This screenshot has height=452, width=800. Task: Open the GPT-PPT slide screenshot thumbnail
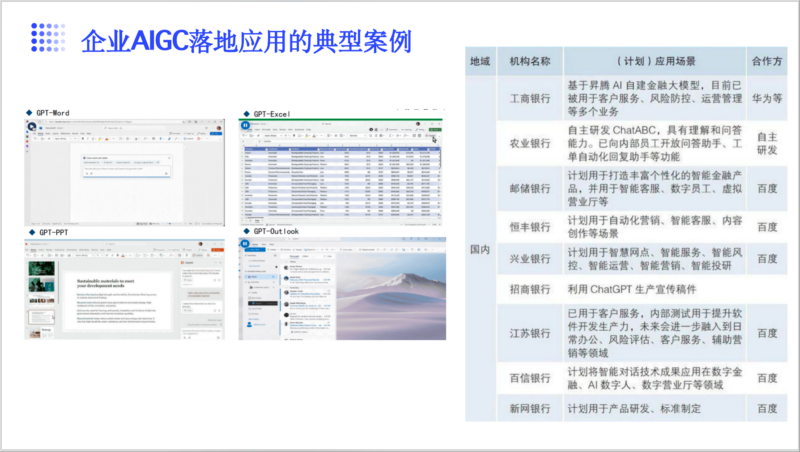[x=124, y=289]
